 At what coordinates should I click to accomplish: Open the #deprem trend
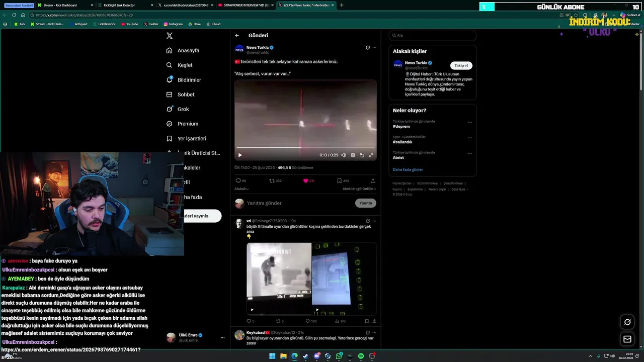pyautogui.click(x=401, y=126)
